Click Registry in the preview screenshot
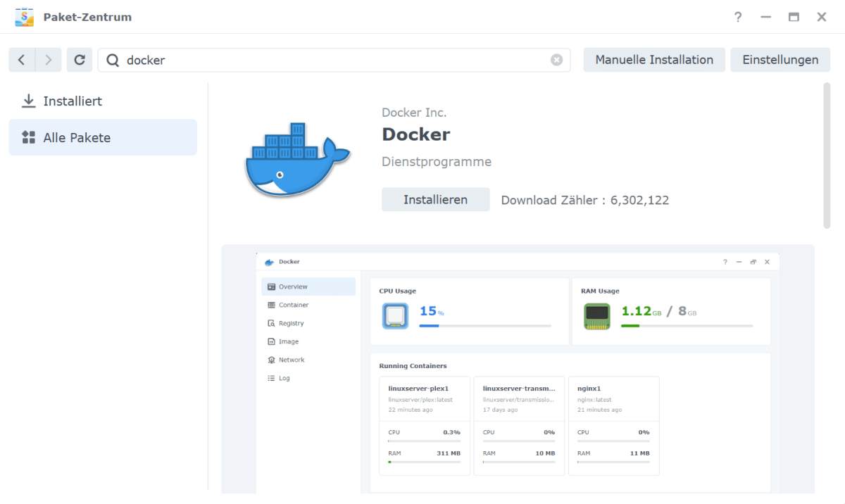This screenshot has width=845, height=504. (x=308, y=323)
